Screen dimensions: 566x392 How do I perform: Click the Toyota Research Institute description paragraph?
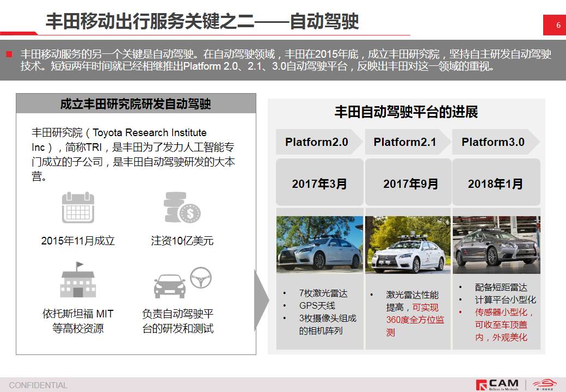(x=133, y=154)
